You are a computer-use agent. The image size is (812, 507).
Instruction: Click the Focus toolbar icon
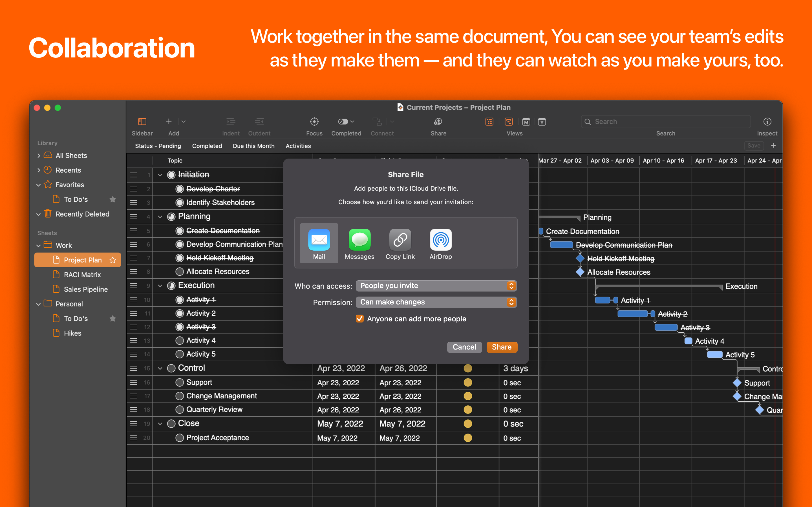tap(314, 122)
